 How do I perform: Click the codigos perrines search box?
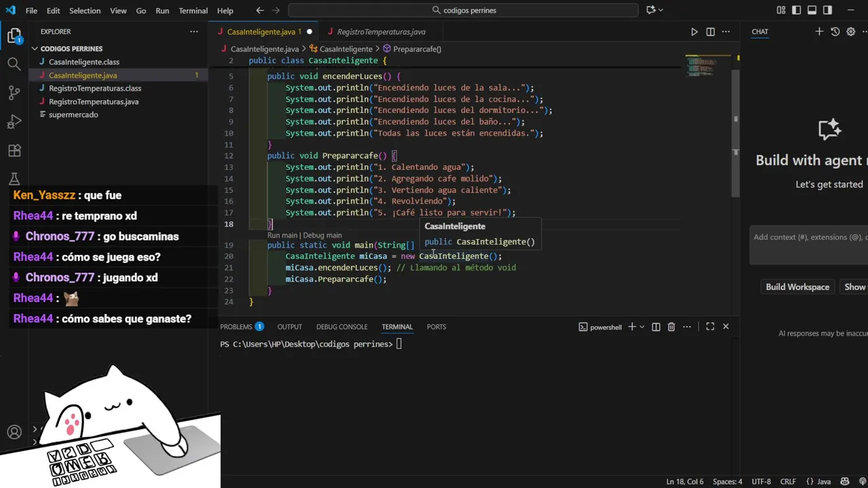pyautogui.click(x=463, y=10)
